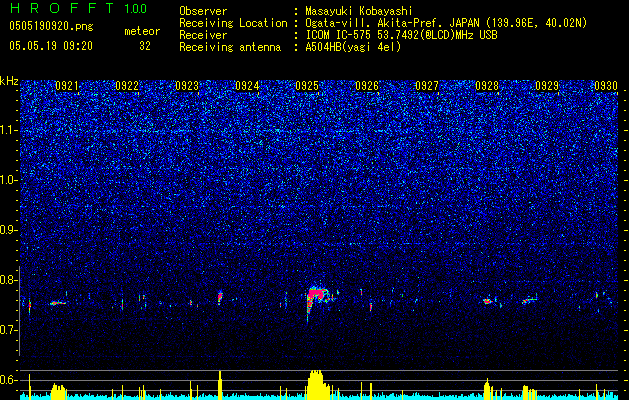Click the 0922 time marker
Viewport: 629px width, 400px height.
pos(127,86)
